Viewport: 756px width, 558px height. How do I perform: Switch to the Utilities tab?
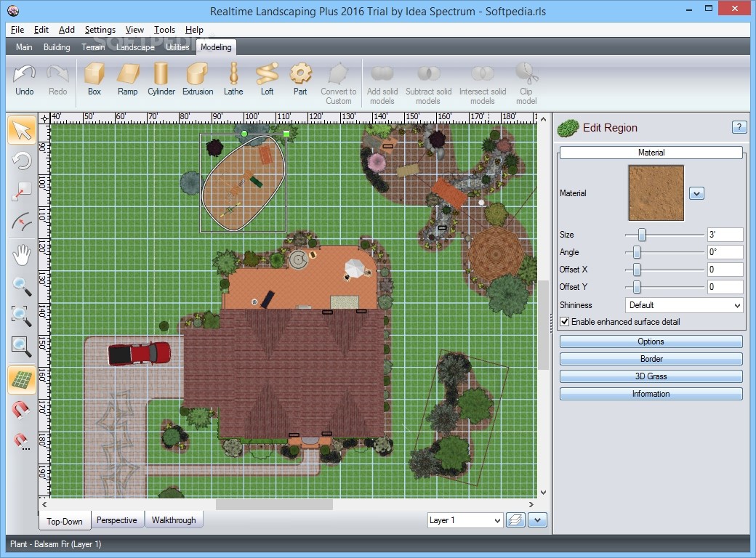tap(177, 46)
